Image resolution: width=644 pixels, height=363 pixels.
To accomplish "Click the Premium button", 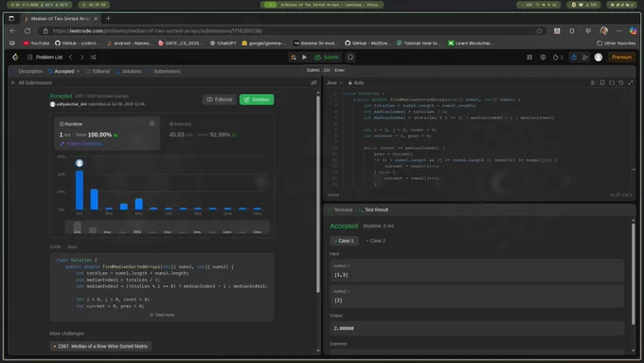I will coord(621,57).
